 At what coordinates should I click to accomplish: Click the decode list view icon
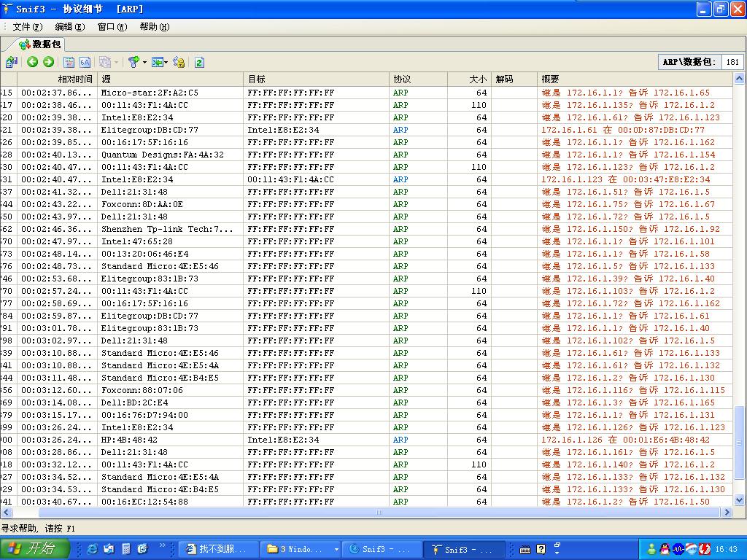coord(69,62)
